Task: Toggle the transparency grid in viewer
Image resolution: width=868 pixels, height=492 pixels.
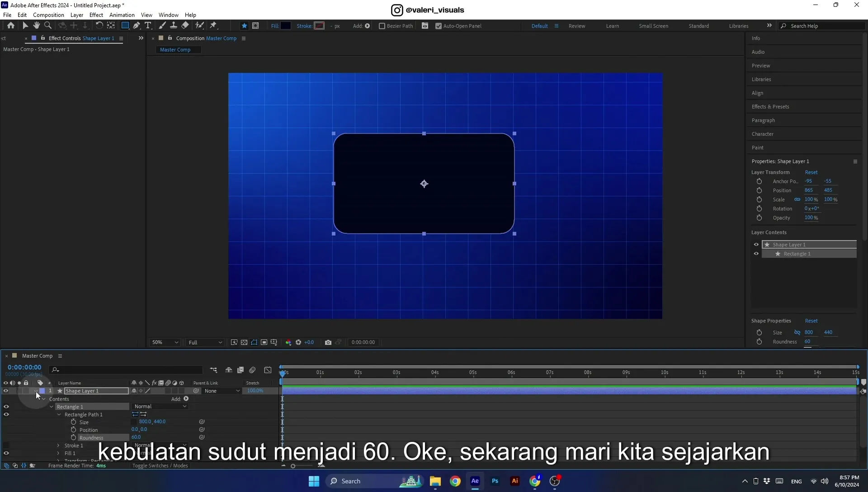Action: pos(244,342)
